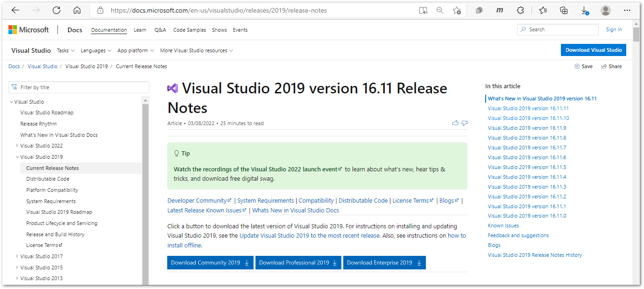Open the downloads arrow icon

585,10
